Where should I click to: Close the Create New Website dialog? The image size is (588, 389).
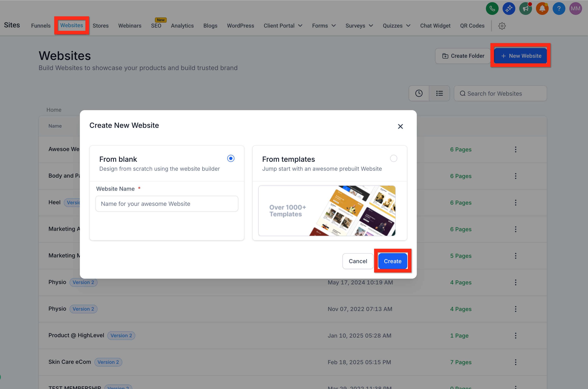(x=400, y=126)
